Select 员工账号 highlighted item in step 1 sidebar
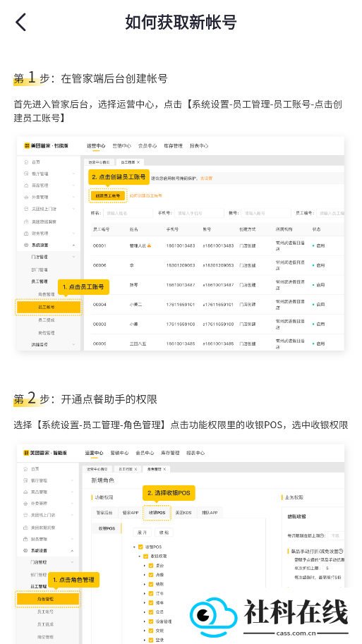The image size is (362, 644). tap(49, 308)
